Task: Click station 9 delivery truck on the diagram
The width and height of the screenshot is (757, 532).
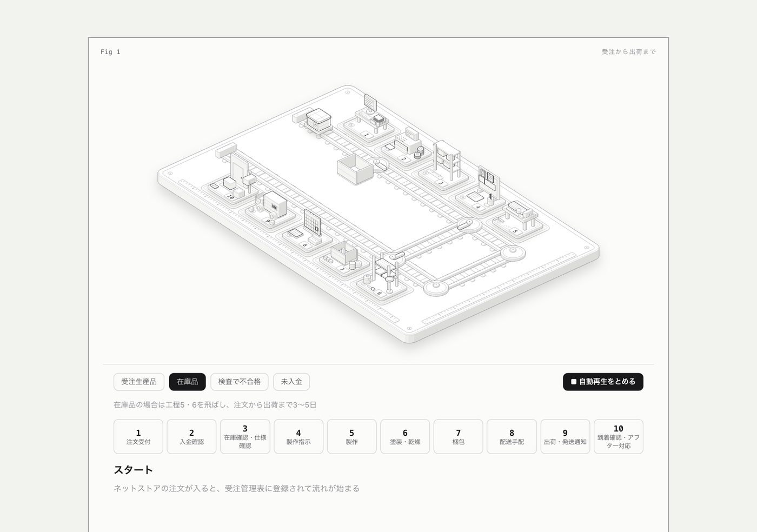Action: coord(270,210)
